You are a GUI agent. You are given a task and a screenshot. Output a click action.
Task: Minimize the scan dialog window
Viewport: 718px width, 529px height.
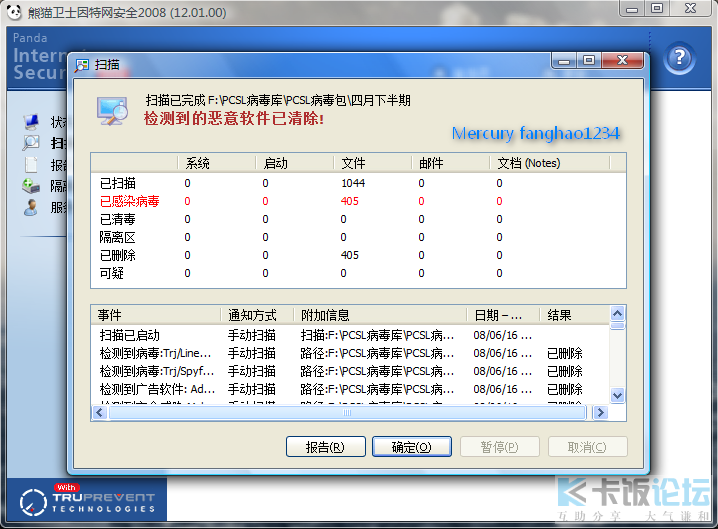pos(564,60)
